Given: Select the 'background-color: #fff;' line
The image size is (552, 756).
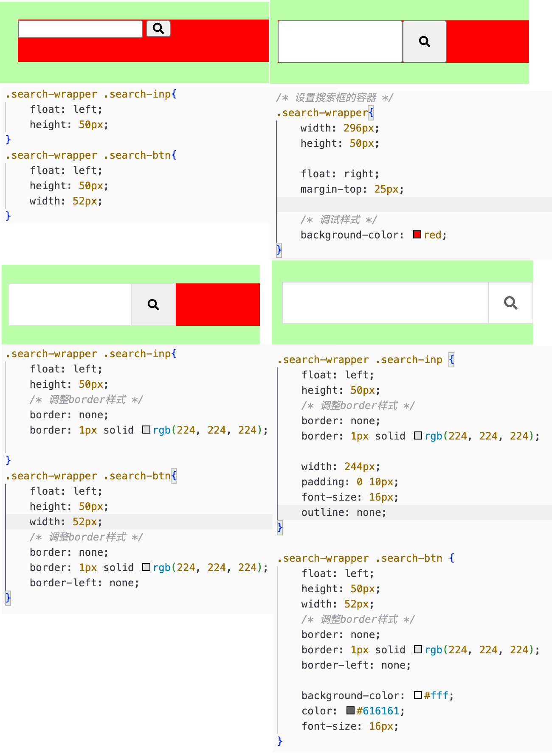Looking at the screenshot, I should click(x=377, y=696).
